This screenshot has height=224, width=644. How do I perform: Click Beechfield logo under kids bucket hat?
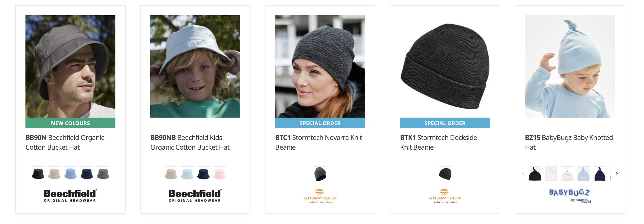click(x=195, y=196)
